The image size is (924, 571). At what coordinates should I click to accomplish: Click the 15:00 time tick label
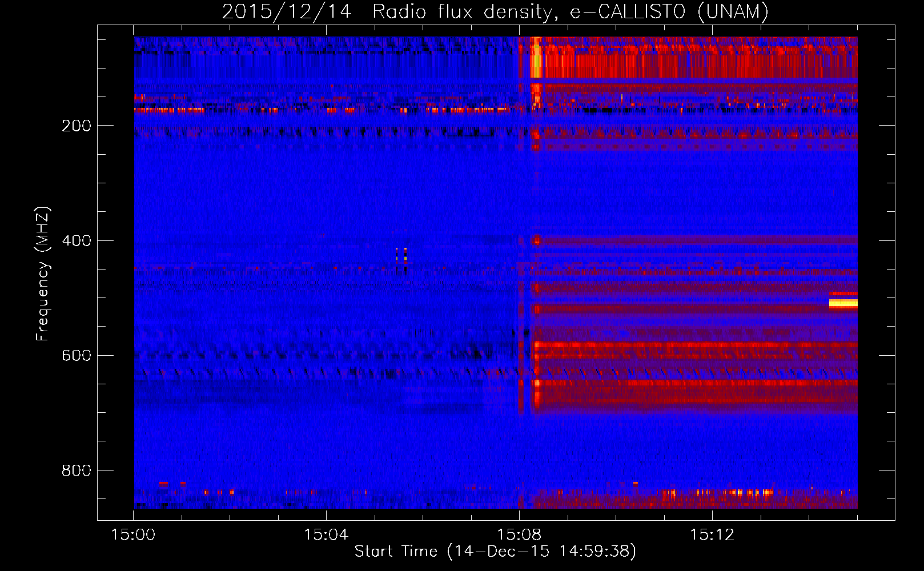134,534
